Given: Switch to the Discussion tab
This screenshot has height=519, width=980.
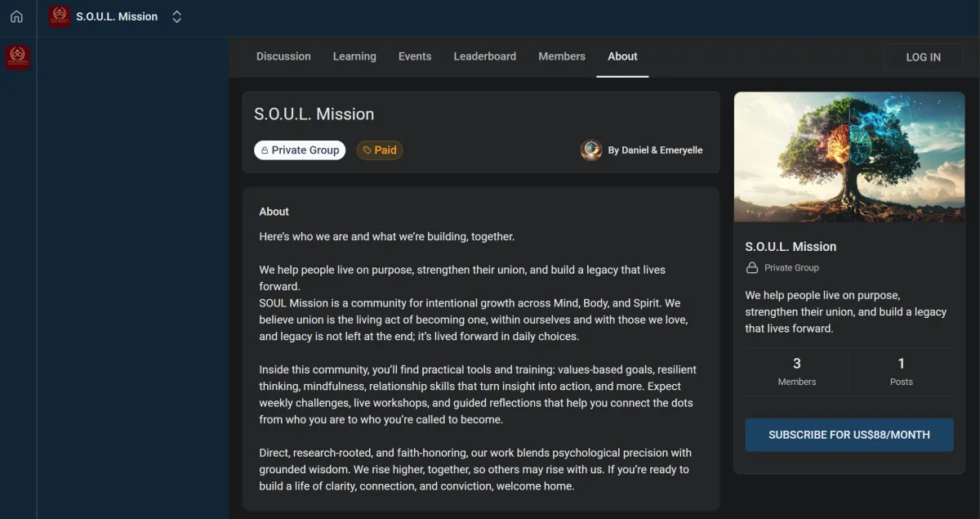Looking at the screenshot, I should tap(283, 56).
